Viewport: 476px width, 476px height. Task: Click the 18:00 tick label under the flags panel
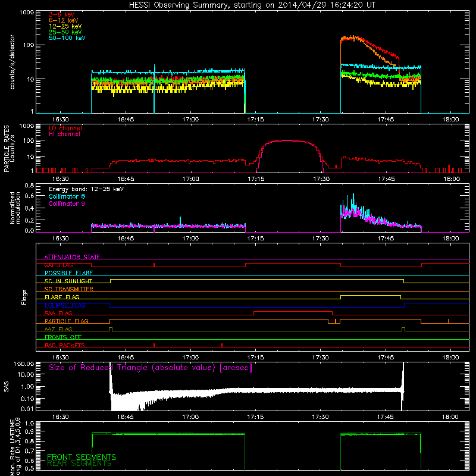450,358
